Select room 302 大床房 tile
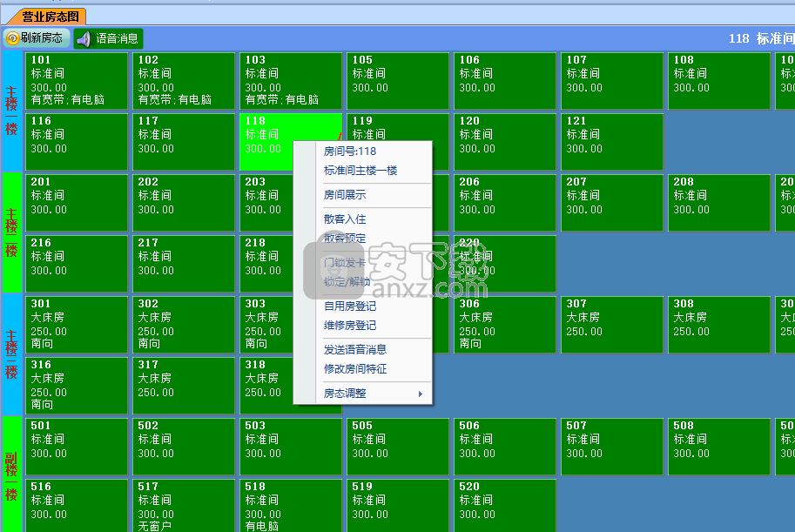 tap(184, 325)
